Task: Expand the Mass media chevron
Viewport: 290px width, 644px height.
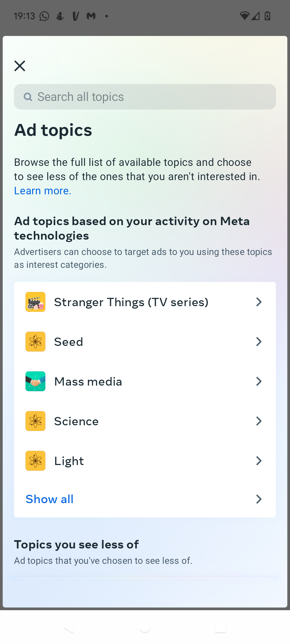Action: pyautogui.click(x=259, y=381)
